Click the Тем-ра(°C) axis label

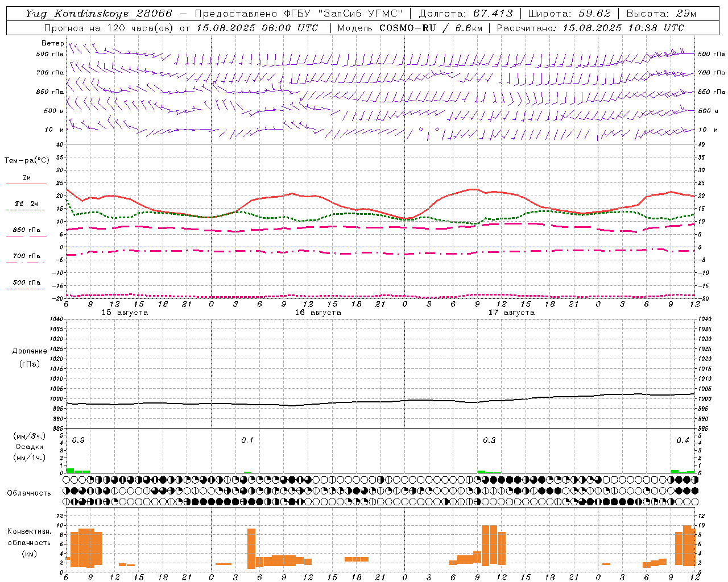[x=27, y=161]
